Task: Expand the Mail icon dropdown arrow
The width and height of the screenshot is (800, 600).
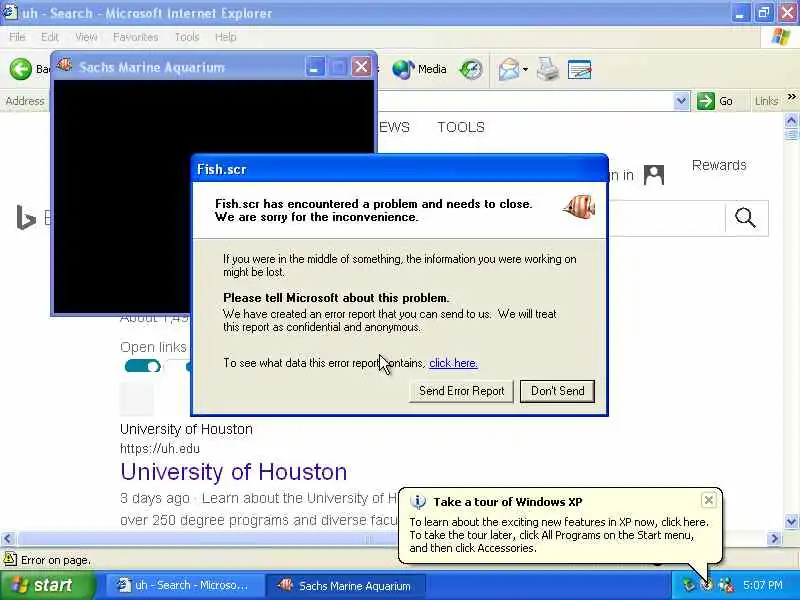Action: [525, 69]
